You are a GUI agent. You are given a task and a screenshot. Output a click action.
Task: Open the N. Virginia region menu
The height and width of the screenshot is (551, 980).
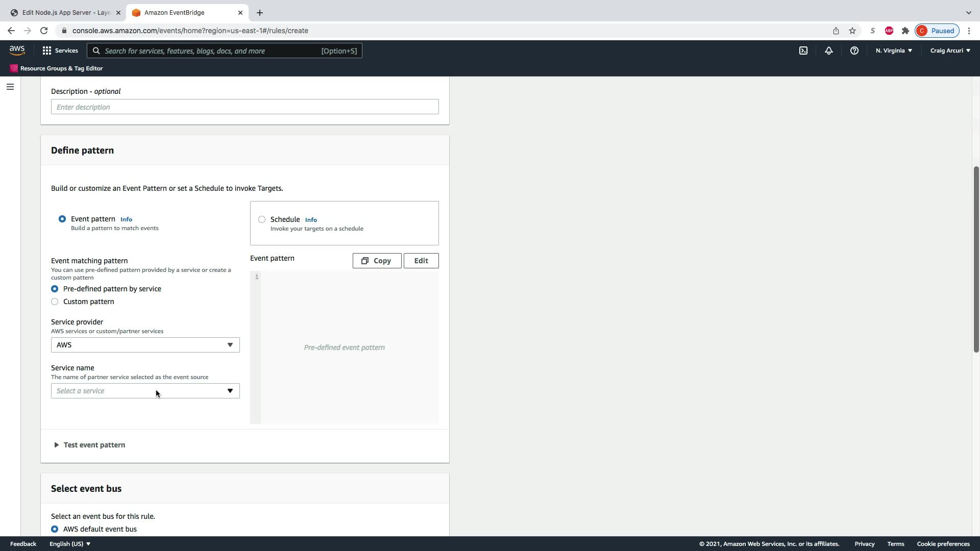point(894,51)
